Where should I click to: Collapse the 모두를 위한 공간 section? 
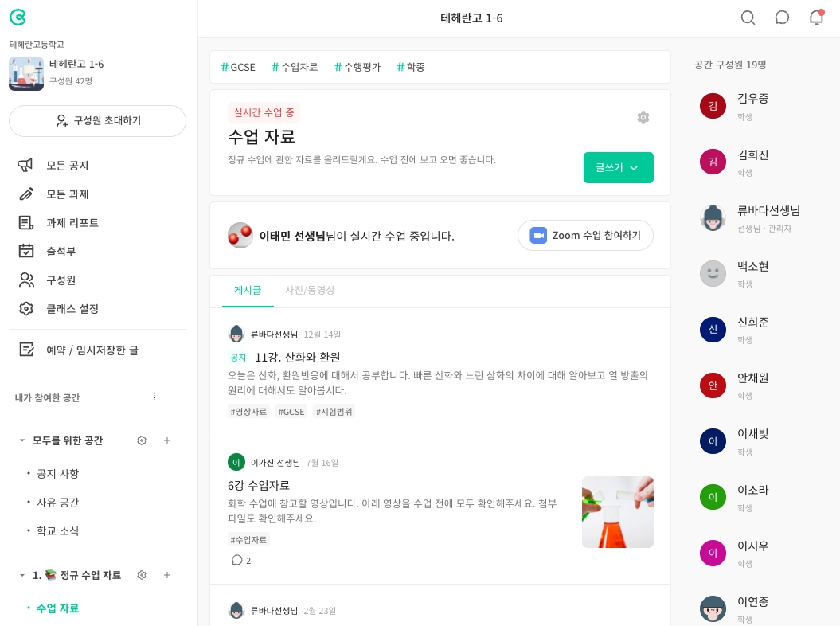22,440
